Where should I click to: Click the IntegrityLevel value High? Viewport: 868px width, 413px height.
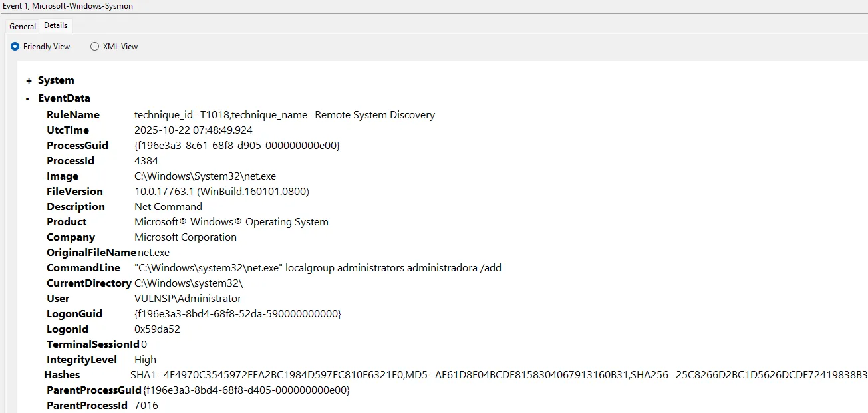[x=146, y=360]
